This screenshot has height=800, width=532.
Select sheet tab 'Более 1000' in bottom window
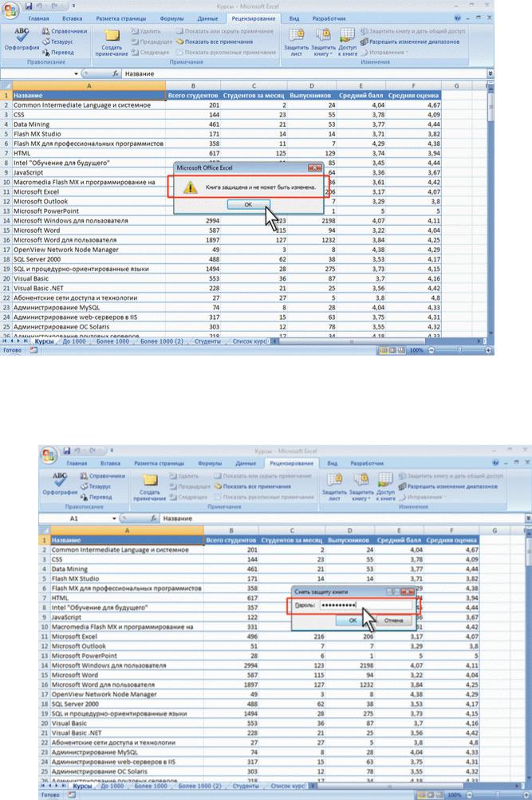151,786
